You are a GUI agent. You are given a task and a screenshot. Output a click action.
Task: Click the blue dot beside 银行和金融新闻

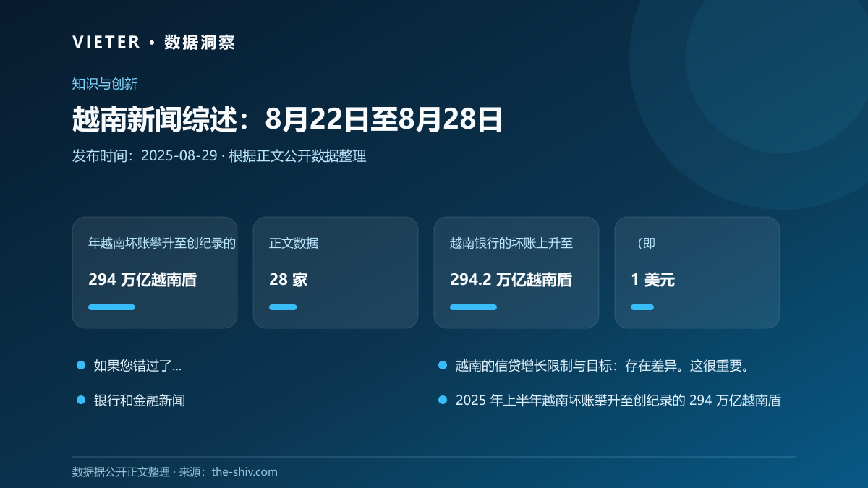81,400
